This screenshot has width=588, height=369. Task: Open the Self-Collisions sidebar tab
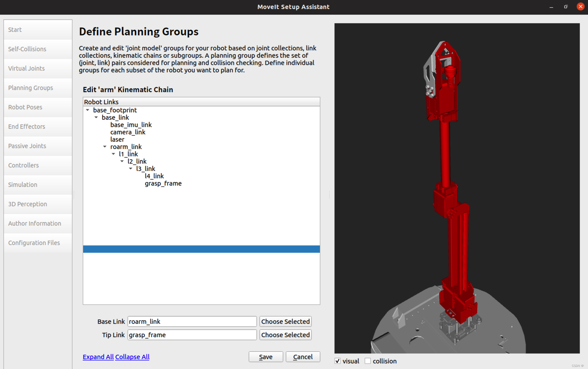coord(27,49)
